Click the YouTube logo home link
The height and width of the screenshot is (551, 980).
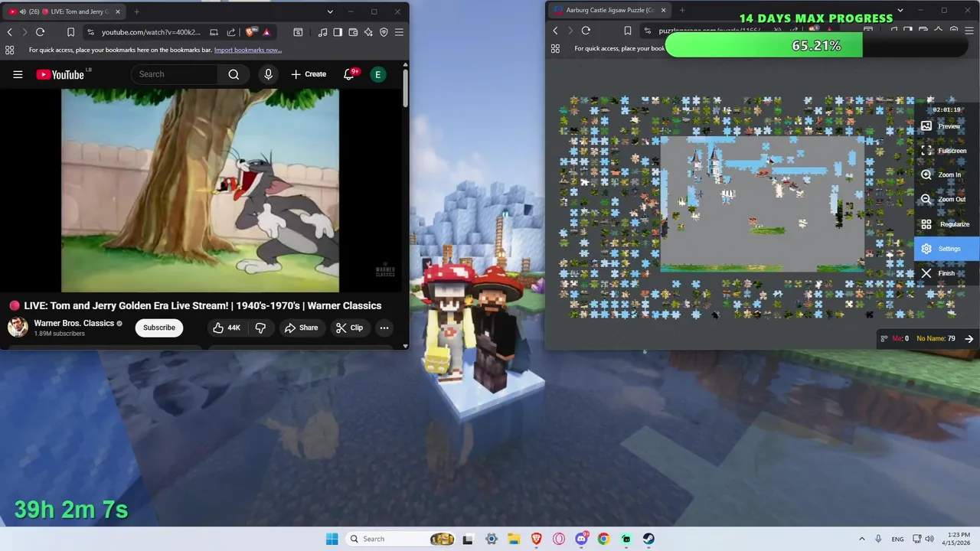[60, 74]
